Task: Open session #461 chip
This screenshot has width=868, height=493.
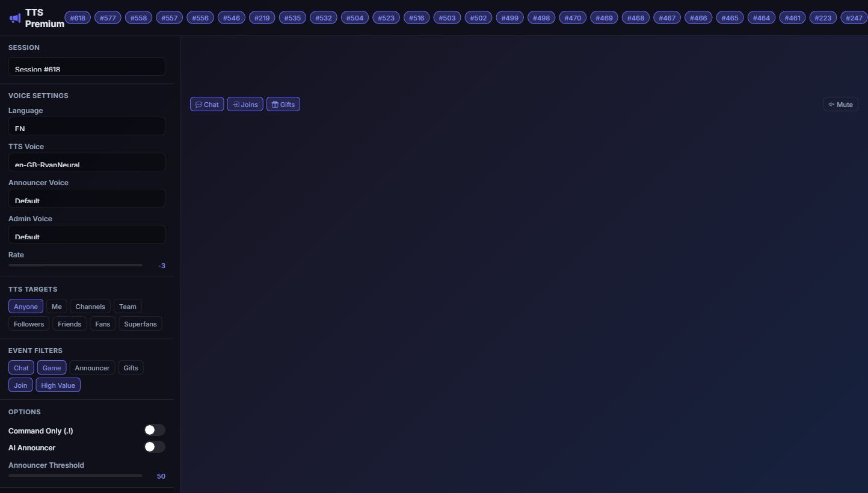Action: point(793,18)
